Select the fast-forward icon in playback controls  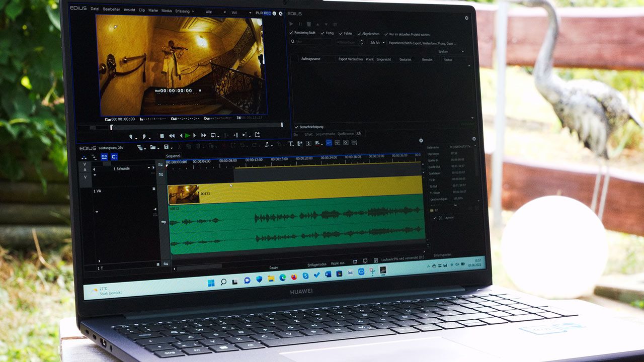203,136
